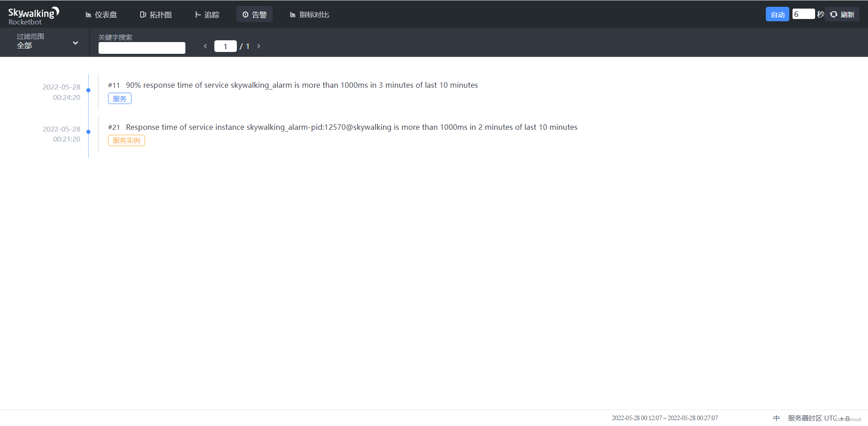The height and width of the screenshot is (426, 868).
Task: Open the time range selector in footer
Action: [x=665, y=418]
